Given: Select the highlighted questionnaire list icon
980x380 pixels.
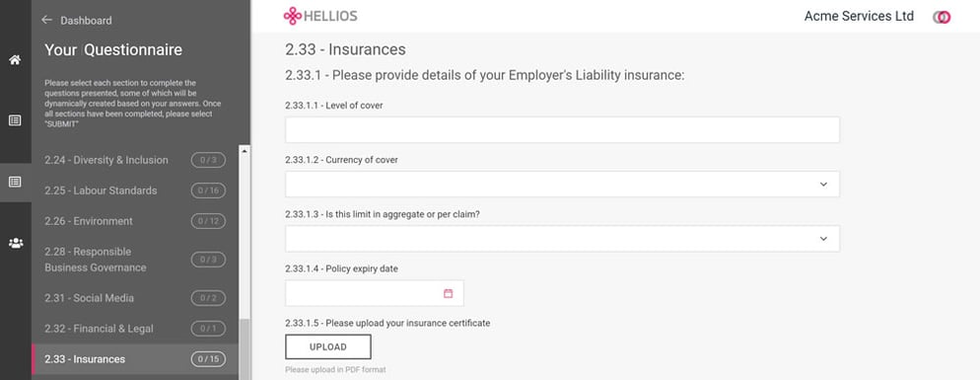Looking at the screenshot, I should click(x=15, y=182).
